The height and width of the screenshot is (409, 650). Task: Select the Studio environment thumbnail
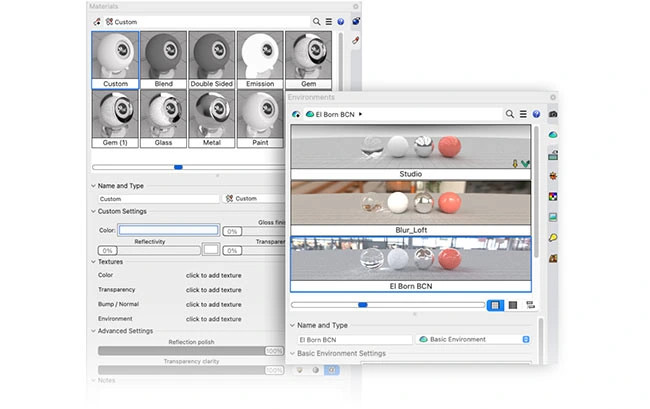pyautogui.click(x=411, y=152)
